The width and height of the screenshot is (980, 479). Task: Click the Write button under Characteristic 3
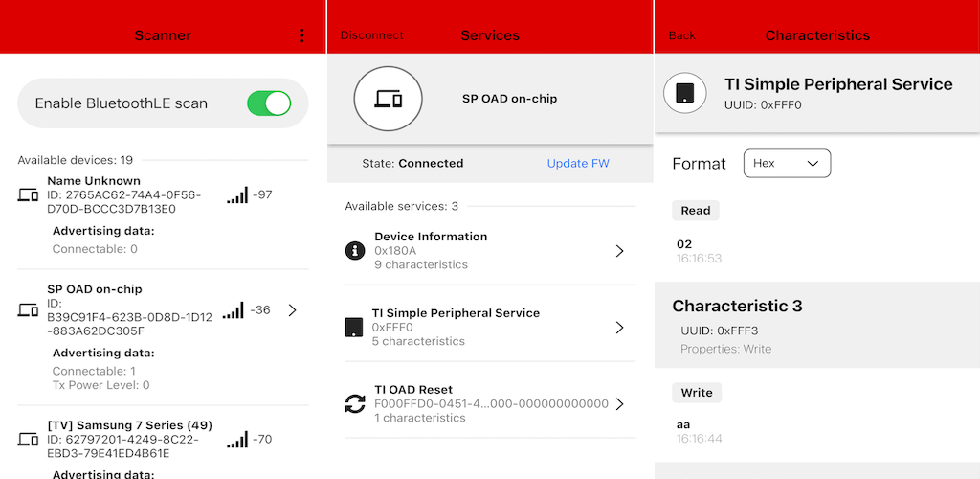click(x=697, y=393)
